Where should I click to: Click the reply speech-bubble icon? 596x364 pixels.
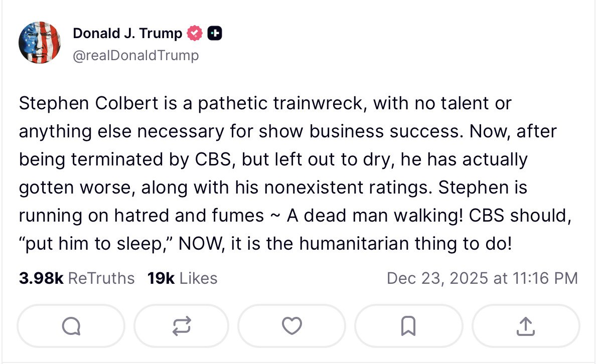tap(71, 327)
